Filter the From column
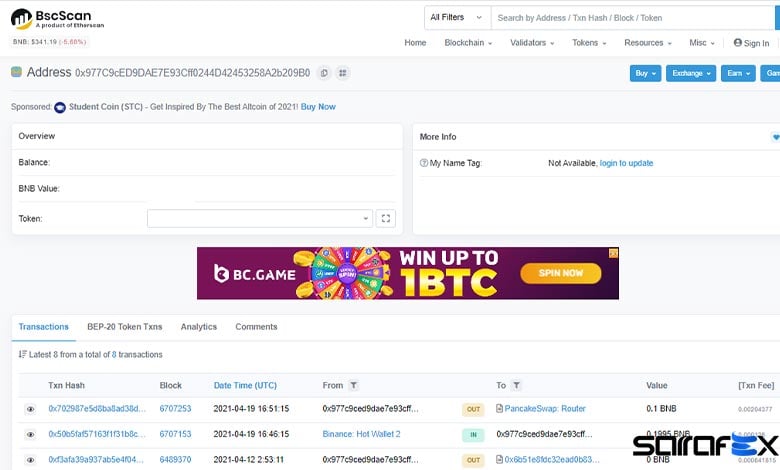Viewport: 780px width, 470px height. tap(354, 385)
